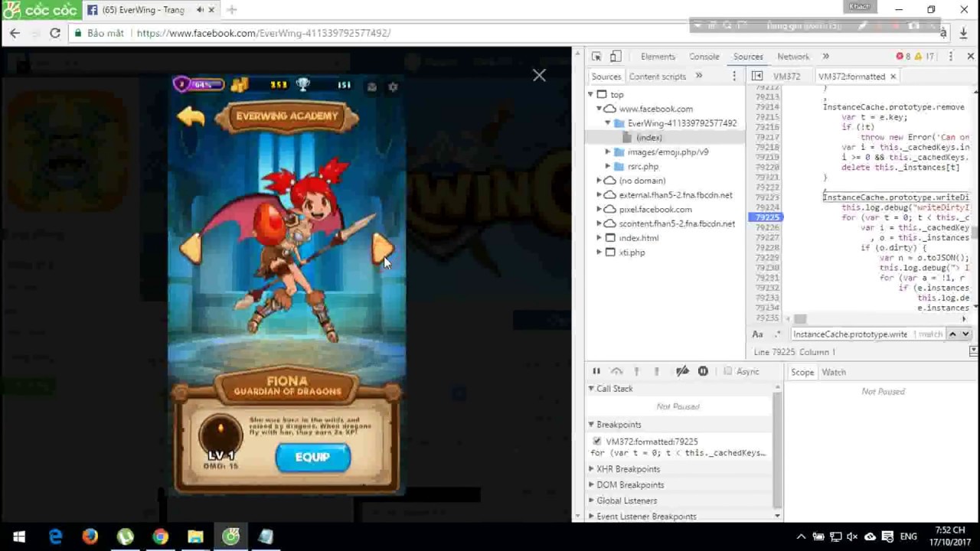This screenshot has width=980, height=551.
Task: Expand external.fhan5-2.fna.fbcdn.net node
Action: coord(599,194)
